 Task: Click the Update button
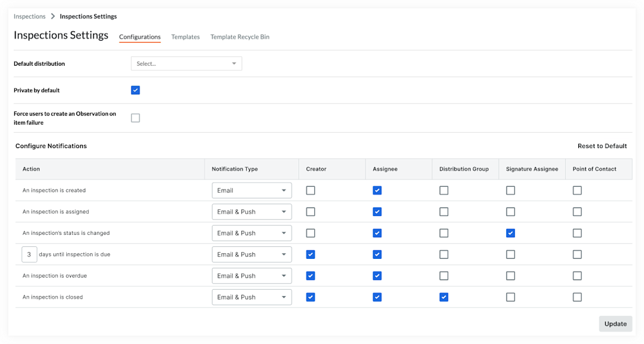(x=615, y=324)
